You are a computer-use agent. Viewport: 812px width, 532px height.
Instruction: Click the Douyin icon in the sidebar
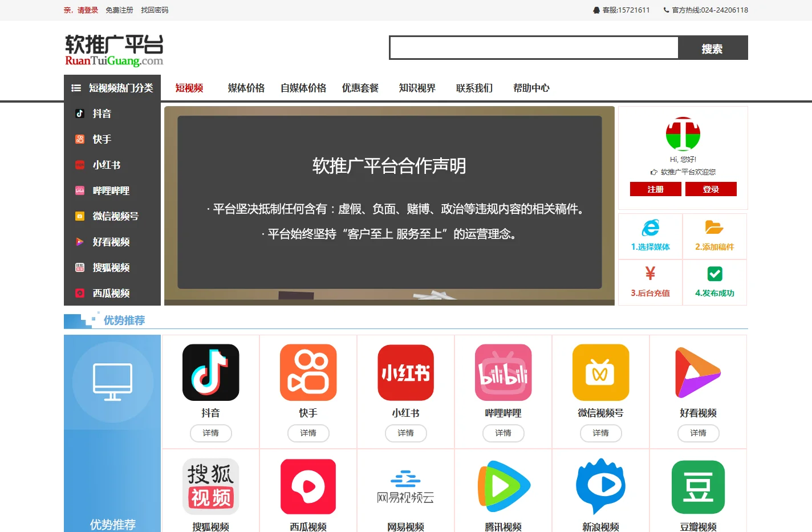point(80,113)
